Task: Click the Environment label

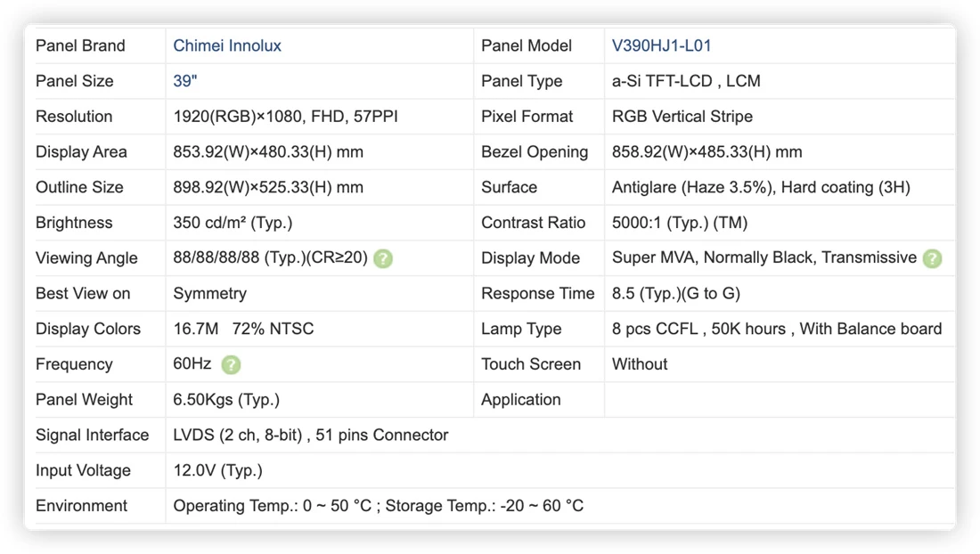Action: (81, 506)
